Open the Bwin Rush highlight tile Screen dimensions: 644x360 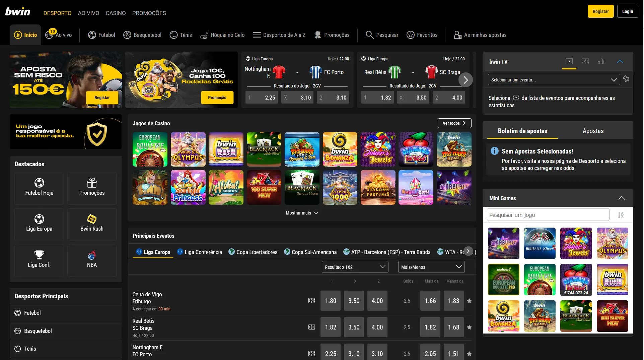(92, 225)
